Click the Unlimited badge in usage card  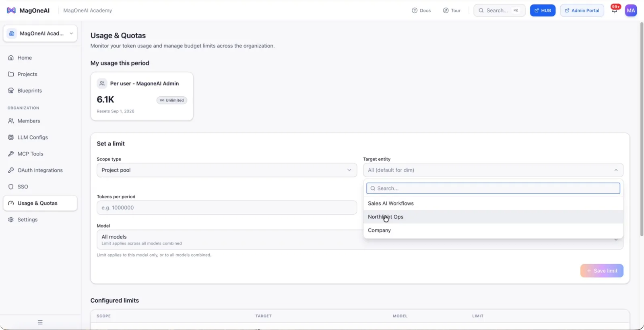(172, 100)
